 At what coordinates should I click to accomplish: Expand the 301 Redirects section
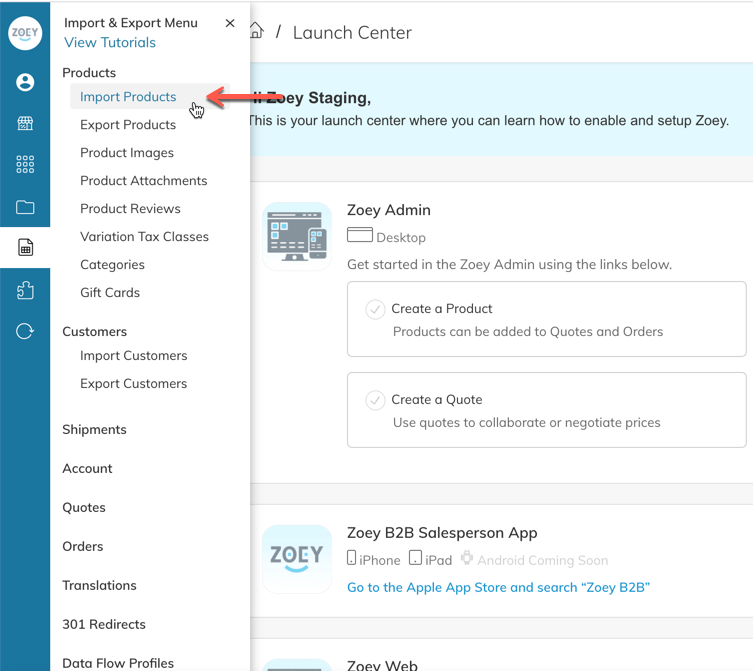point(104,624)
